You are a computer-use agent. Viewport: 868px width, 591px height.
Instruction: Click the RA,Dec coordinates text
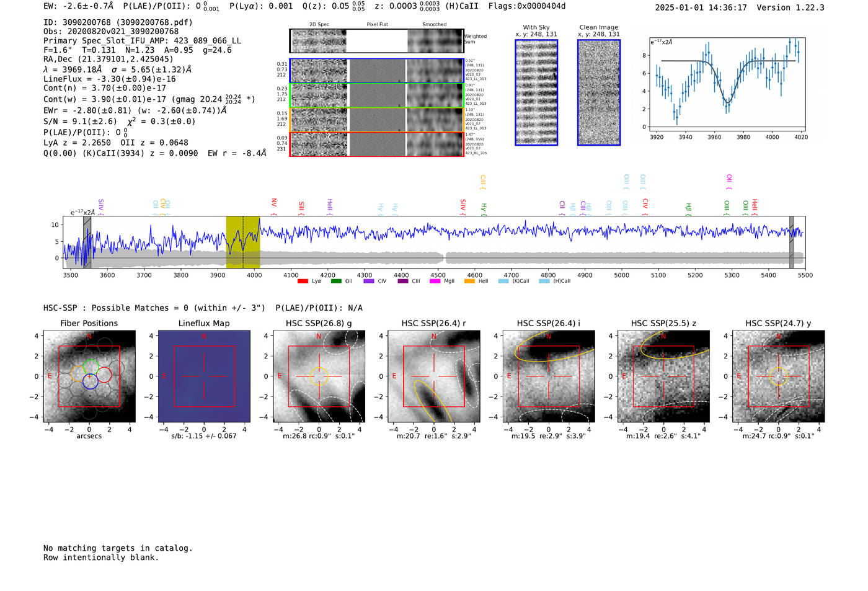[x=108, y=60]
